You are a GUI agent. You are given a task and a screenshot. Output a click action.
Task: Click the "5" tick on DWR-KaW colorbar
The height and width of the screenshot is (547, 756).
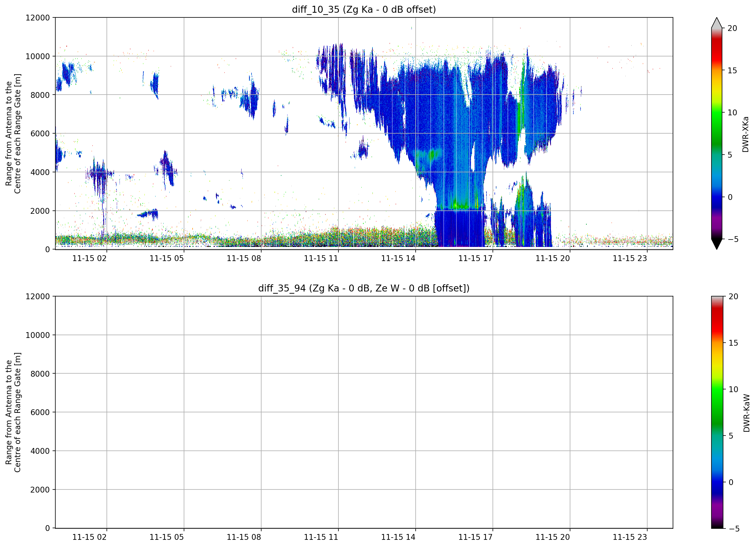coord(731,436)
